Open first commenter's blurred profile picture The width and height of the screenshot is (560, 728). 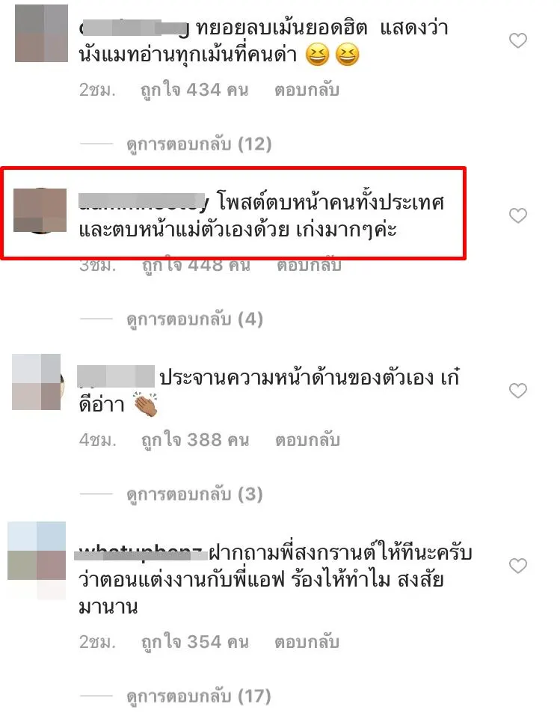(x=41, y=34)
